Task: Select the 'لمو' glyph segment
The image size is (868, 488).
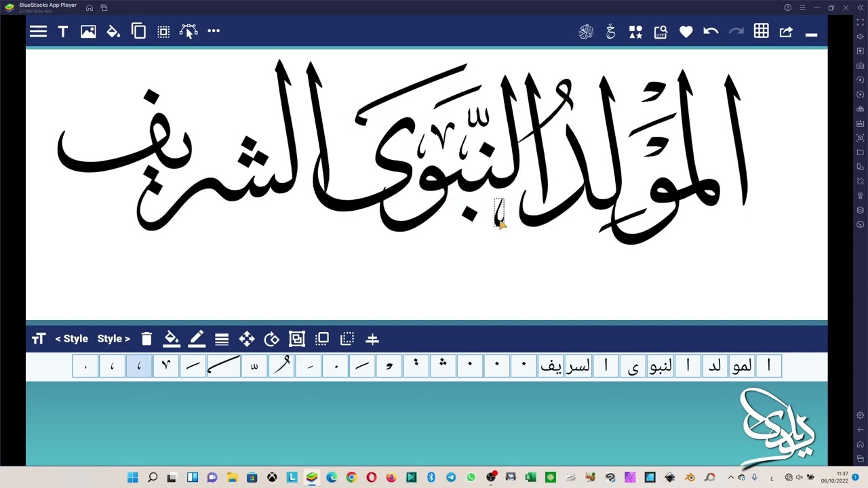Action: pyautogui.click(x=741, y=366)
